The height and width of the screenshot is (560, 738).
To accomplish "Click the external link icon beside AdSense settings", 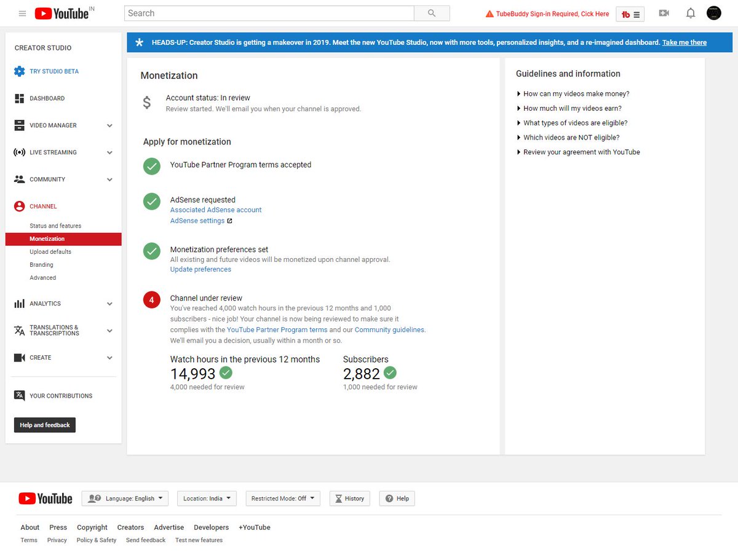I will (x=230, y=221).
